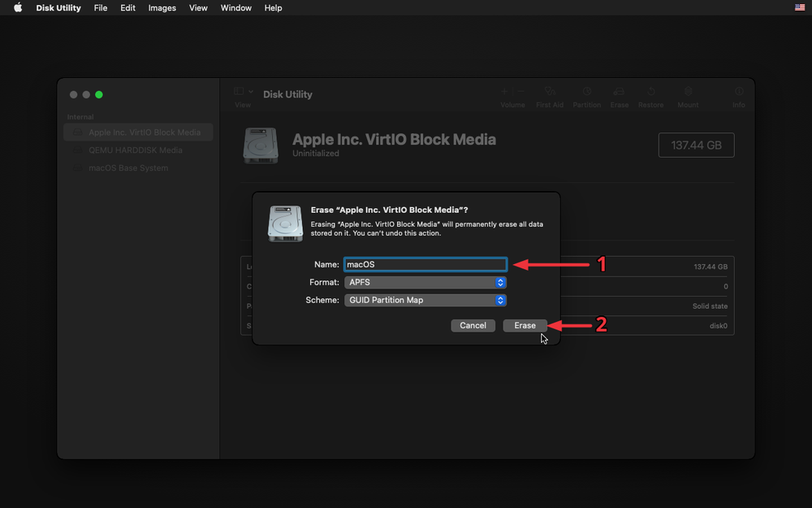This screenshot has width=812, height=508.
Task: Click the Mount toolbar icon
Action: (688, 93)
